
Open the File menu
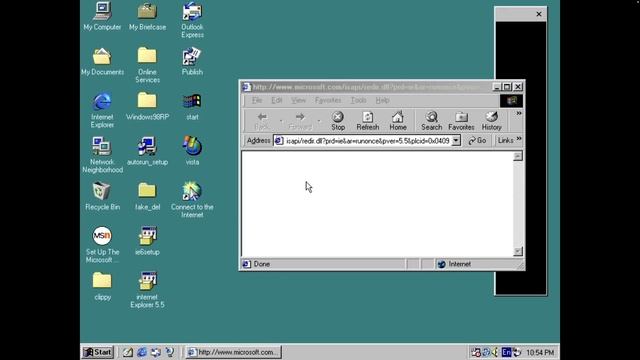[257, 100]
